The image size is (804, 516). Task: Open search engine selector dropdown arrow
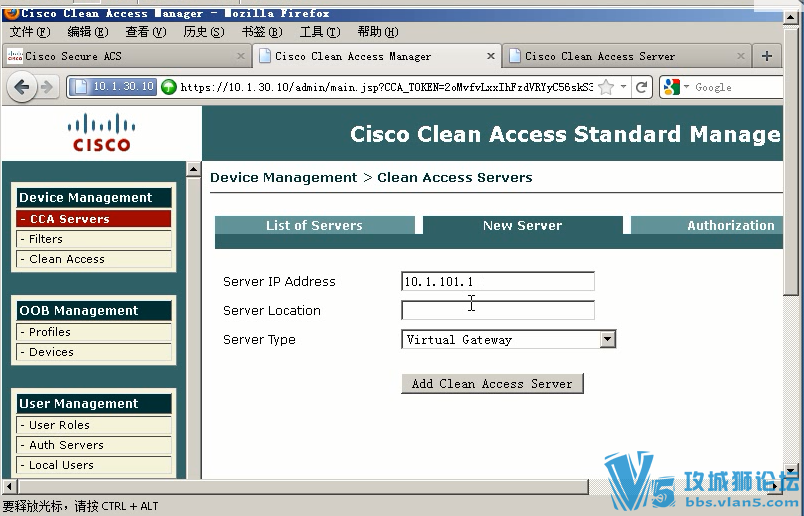pyautogui.click(x=686, y=87)
